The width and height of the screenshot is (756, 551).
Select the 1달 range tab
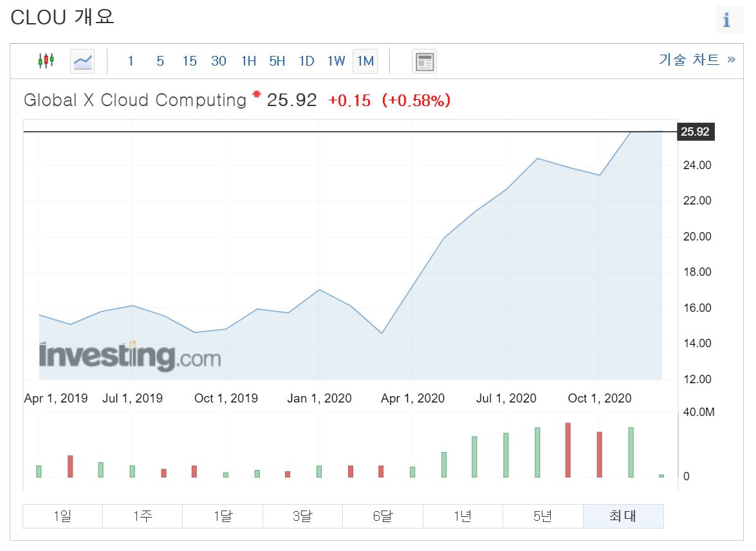click(223, 516)
